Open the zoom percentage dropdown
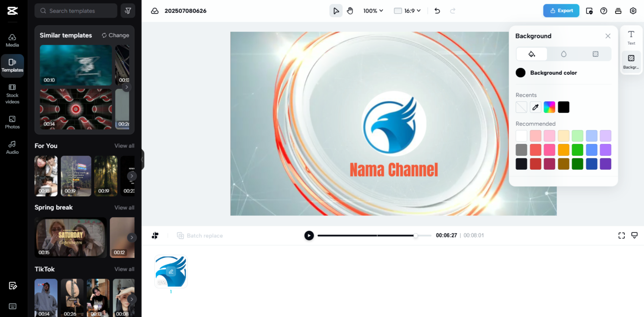This screenshot has width=644, height=317. [x=373, y=11]
